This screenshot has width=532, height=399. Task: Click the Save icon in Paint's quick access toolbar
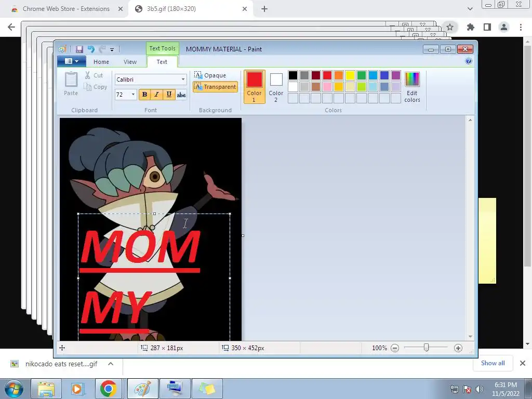click(x=79, y=49)
